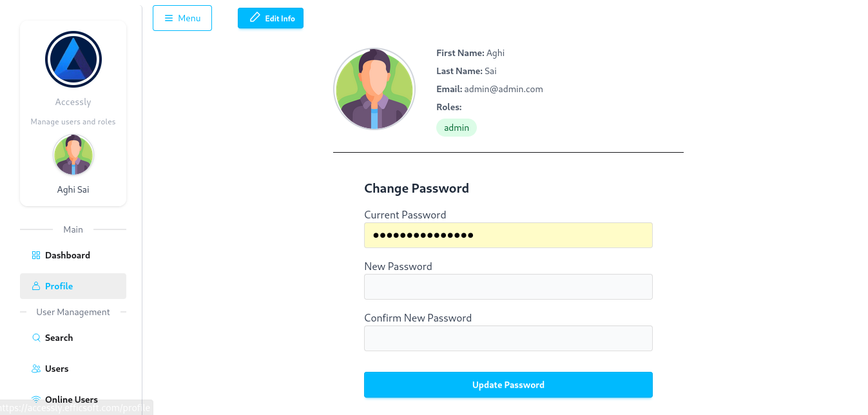Click the Search magnifier icon

[x=36, y=338]
